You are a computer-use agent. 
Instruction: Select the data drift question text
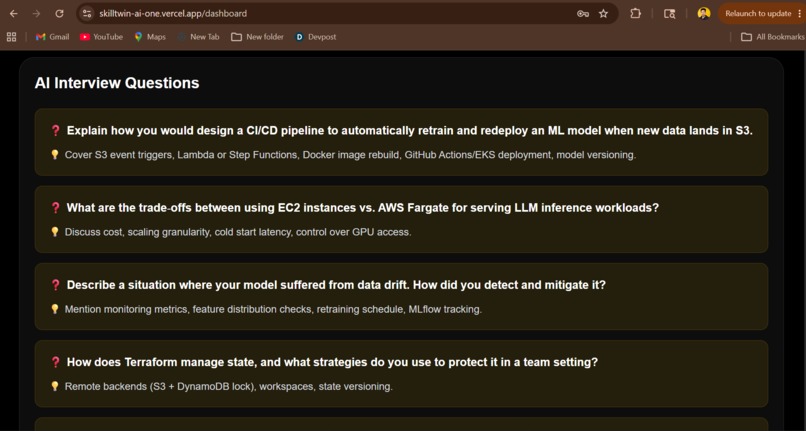coord(336,285)
